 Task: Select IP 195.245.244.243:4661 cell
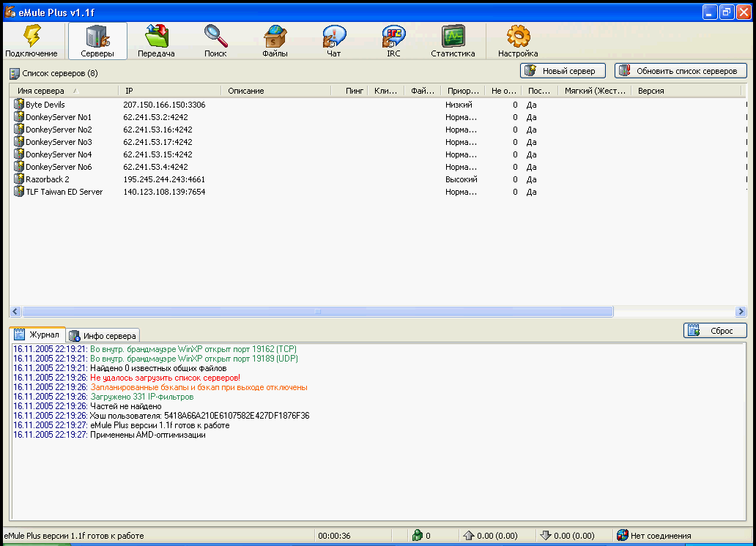(164, 179)
